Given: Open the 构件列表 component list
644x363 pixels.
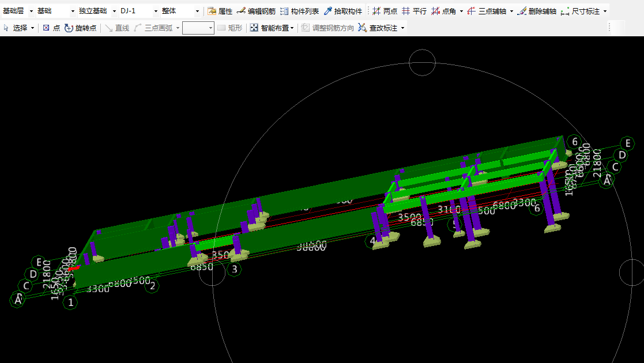Looking at the screenshot, I should coord(299,11).
